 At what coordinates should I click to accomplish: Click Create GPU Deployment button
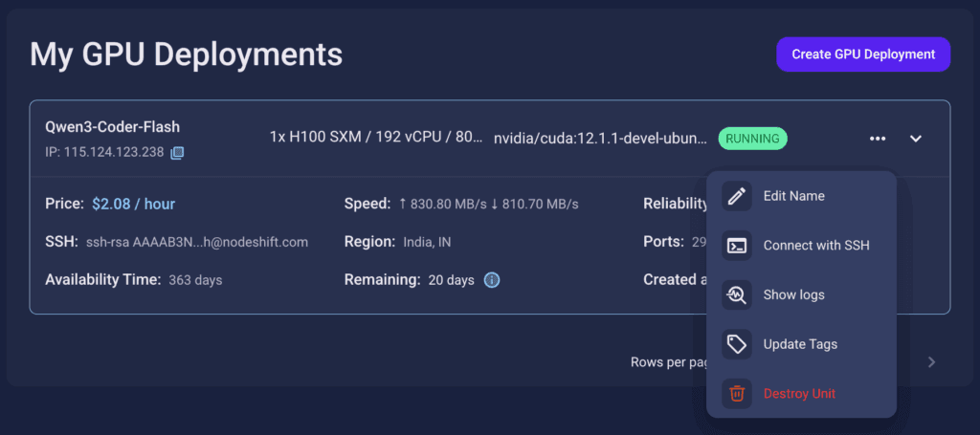click(x=863, y=54)
